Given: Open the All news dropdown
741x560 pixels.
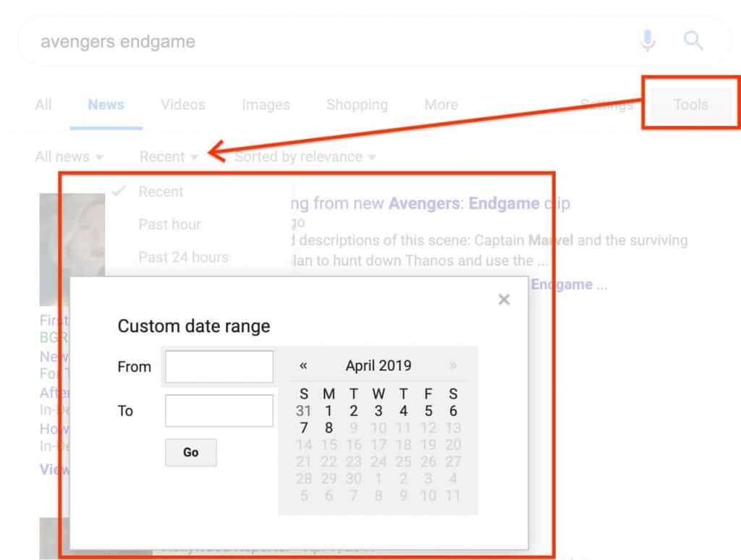Looking at the screenshot, I should click(69, 157).
